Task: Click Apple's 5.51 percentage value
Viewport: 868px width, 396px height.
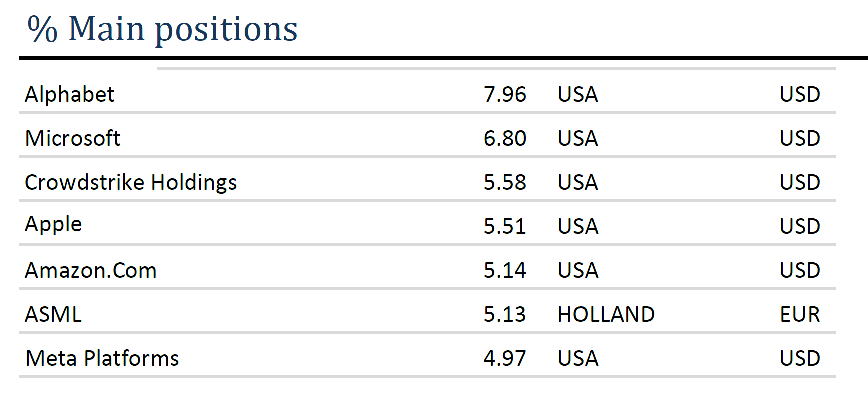Action: click(x=505, y=226)
